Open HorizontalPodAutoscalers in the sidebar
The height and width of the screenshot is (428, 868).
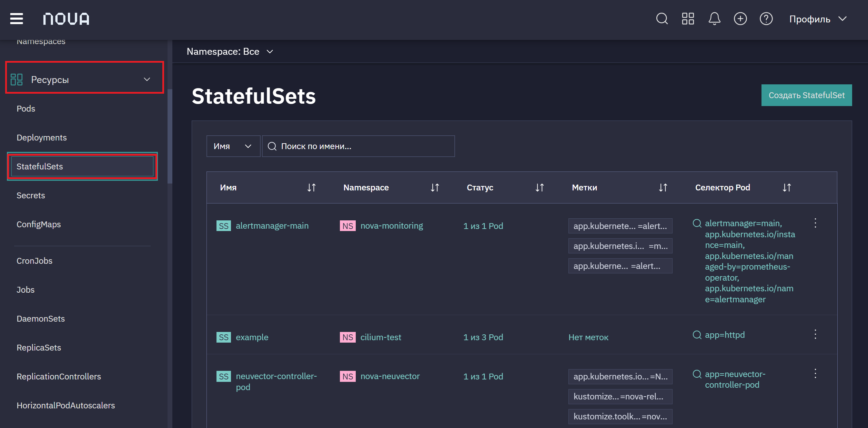point(66,405)
